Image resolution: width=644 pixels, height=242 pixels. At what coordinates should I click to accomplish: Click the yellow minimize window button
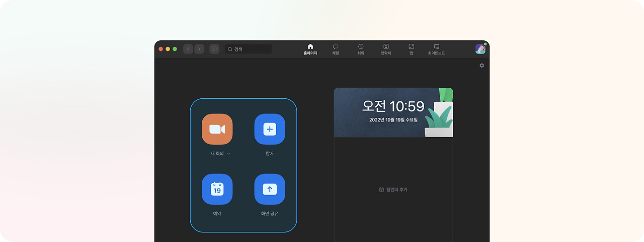click(x=168, y=49)
